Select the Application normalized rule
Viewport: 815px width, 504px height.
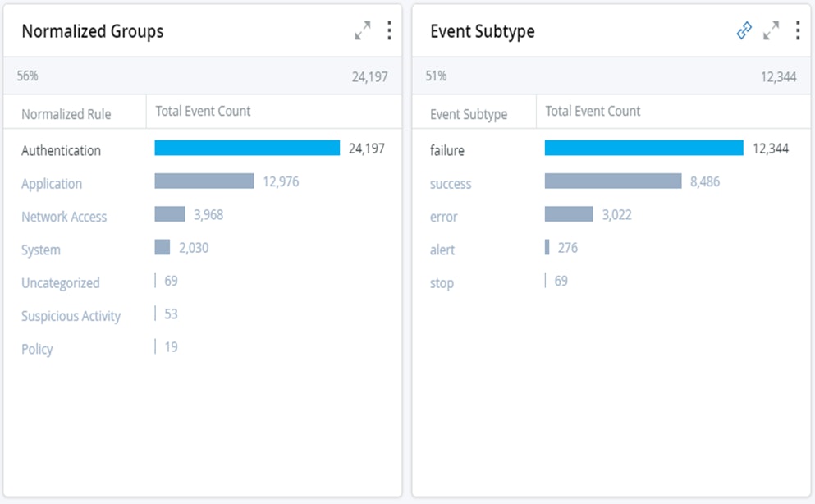pos(52,184)
